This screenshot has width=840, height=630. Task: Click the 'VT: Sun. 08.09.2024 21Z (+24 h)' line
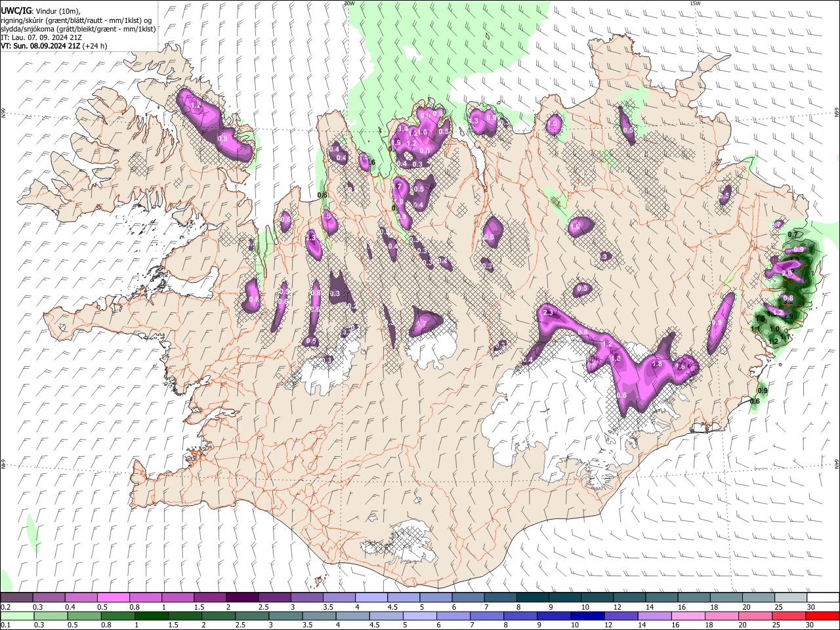[x=54, y=46]
